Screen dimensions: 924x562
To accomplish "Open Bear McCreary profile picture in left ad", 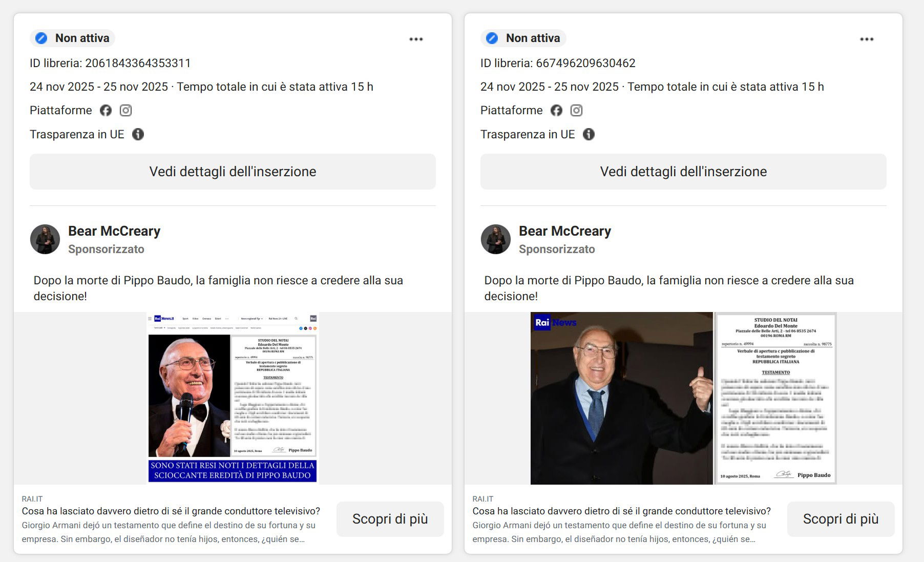I will coord(45,239).
